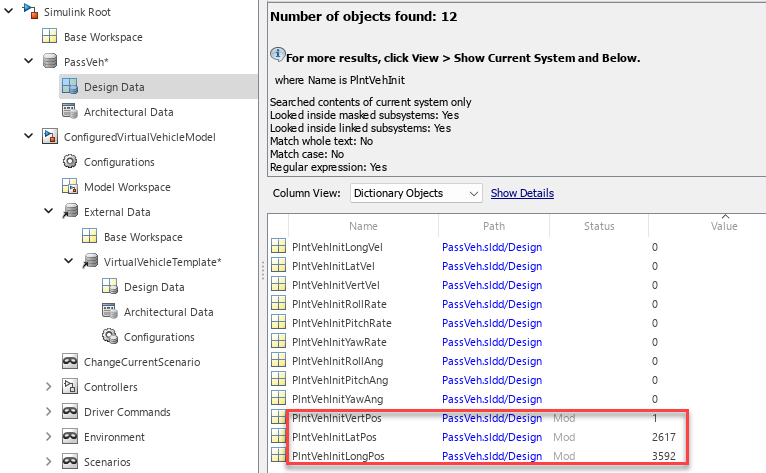Viewport: 766px width, 473px height.
Task: Click the PlntVehInitLongVel parameter icon
Action: click(278, 247)
